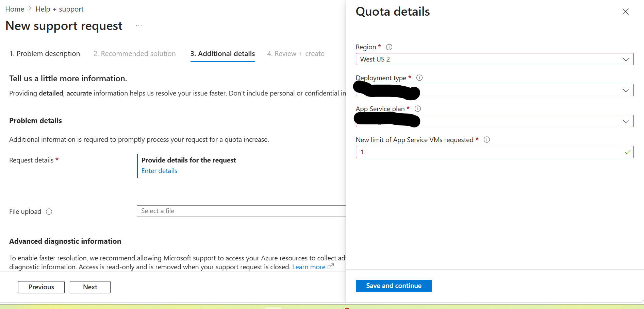The width and height of the screenshot is (644, 309).
Task: Click 'Provide details for the request' text
Action: click(188, 160)
